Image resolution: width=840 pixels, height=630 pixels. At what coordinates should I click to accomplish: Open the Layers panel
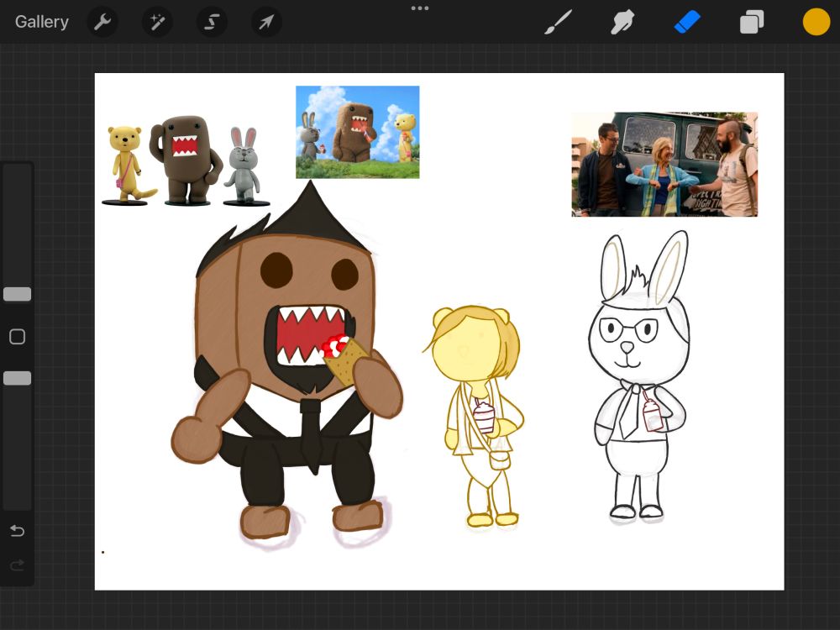[752, 22]
